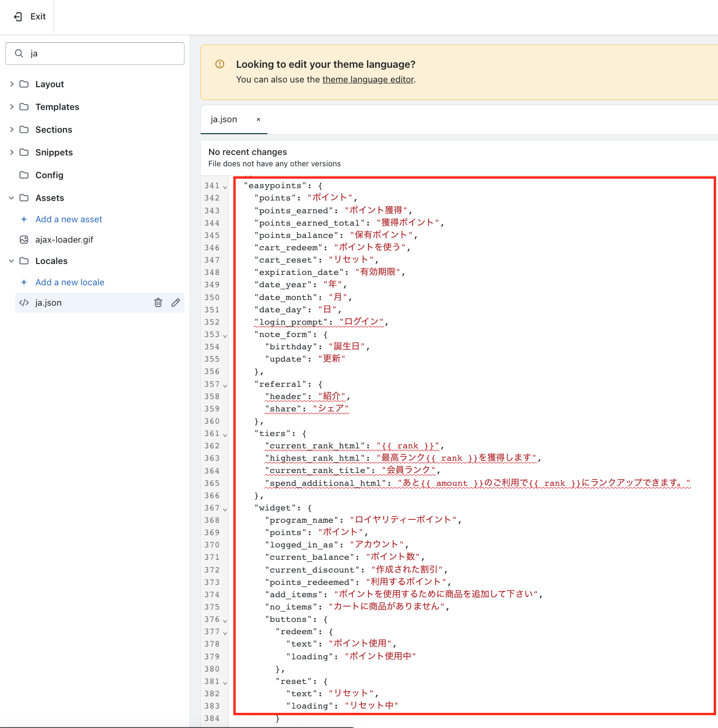Open ja.json in the file tree
Image resolution: width=718 pixels, height=728 pixels.
click(48, 303)
